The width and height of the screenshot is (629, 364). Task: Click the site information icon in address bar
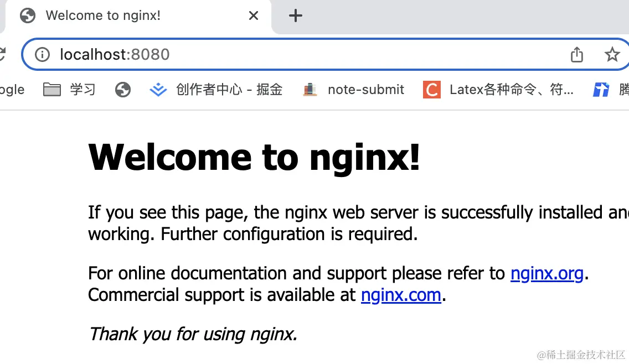[x=42, y=54]
